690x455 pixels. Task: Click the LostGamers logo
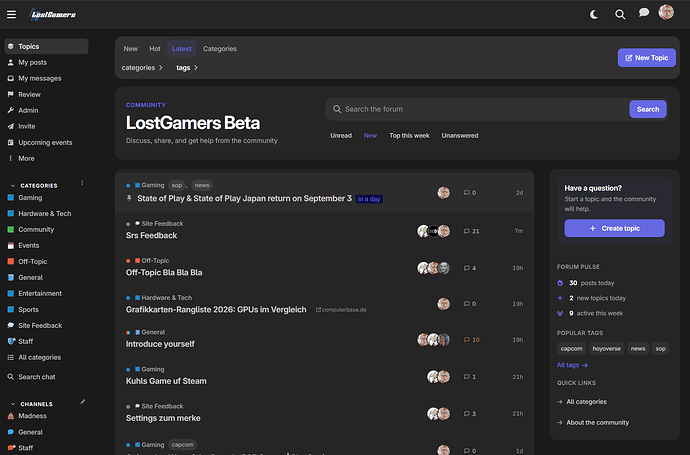point(53,15)
